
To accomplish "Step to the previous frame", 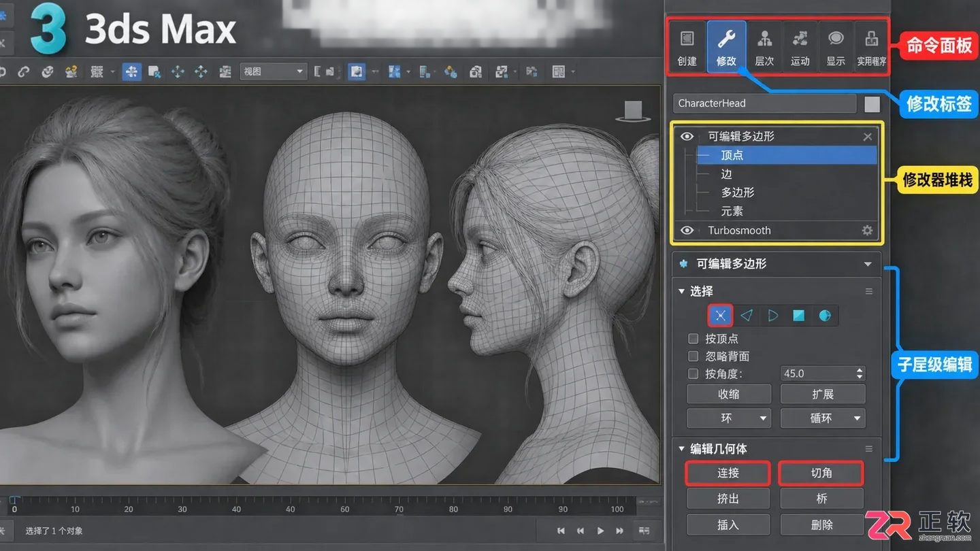I will [581, 531].
